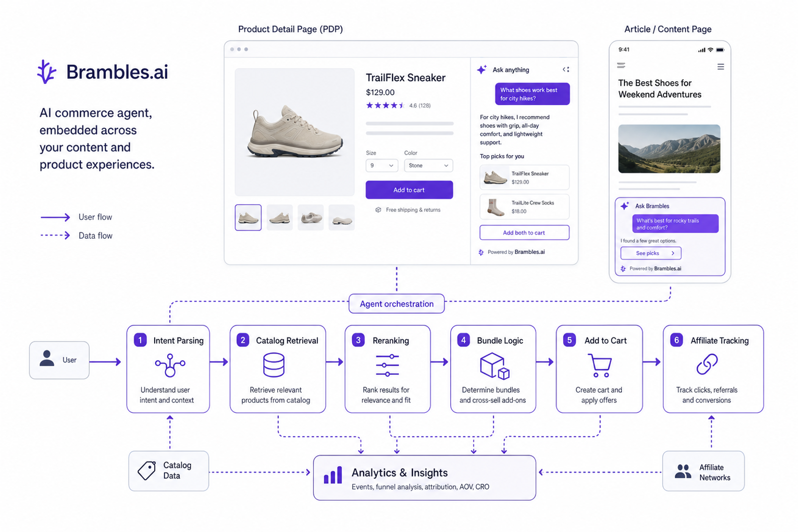Open the Color dropdown showing Stone
798x532 pixels.
(428, 166)
